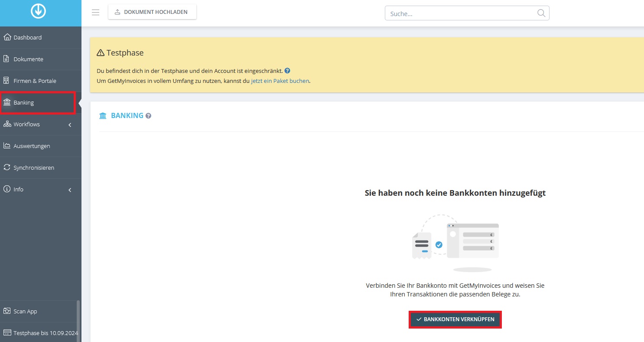This screenshot has height=342, width=644.
Task: Open Dashboard in the sidebar
Action: [41, 37]
